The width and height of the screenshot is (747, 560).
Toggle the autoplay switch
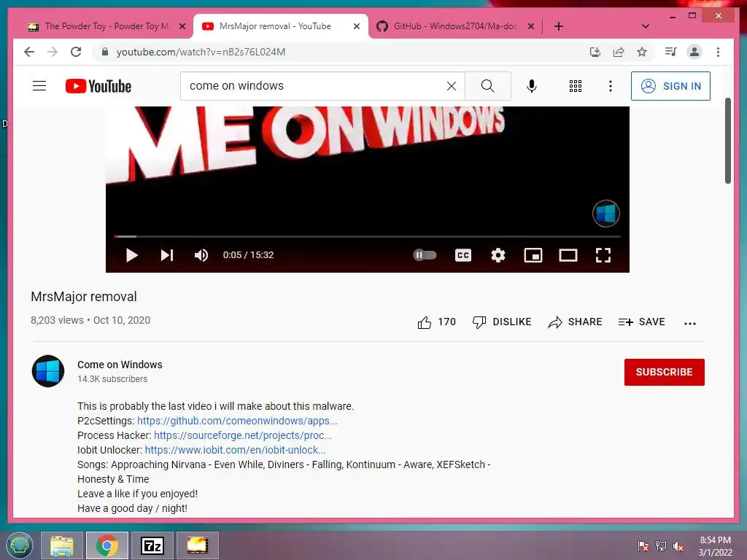click(x=425, y=254)
